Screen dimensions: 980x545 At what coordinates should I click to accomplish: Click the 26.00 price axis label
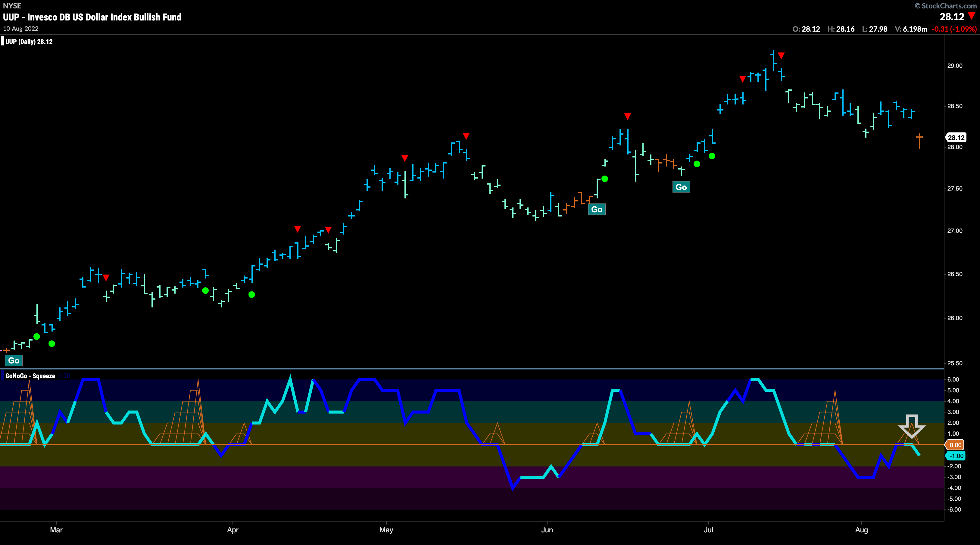point(955,318)
